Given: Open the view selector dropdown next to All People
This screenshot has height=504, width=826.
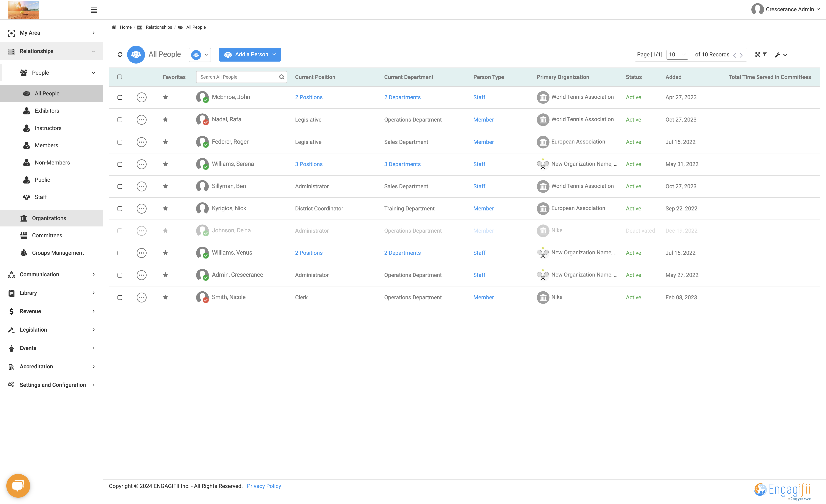Looking at the screenshot, I should [200, 55].
